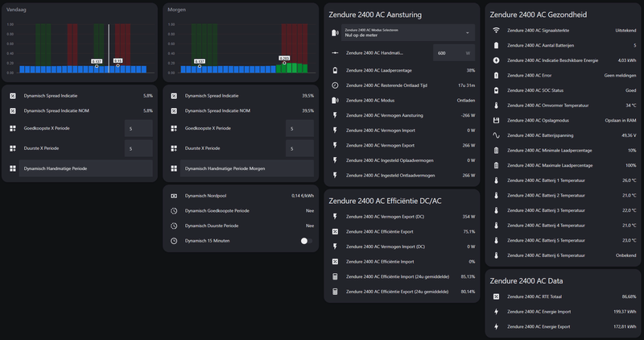Click the Minimale Laadpercentage battery icon

click(x=496, y=151)
